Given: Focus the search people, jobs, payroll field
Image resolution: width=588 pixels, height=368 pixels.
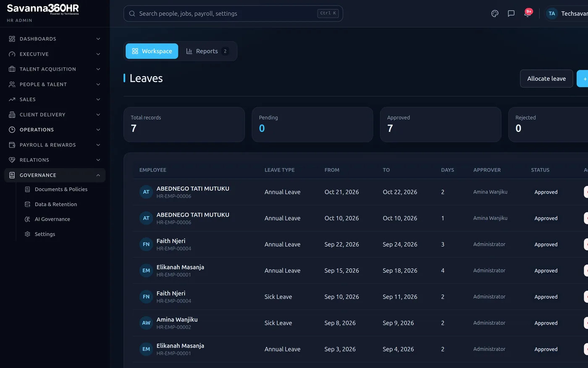Looking at the screenshot, I should point(233,13).
